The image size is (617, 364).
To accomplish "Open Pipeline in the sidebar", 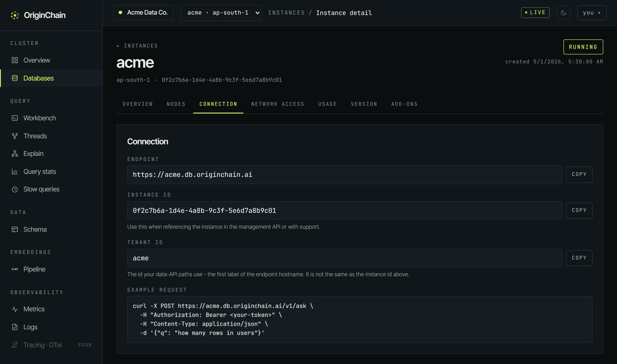I will 51,269.
